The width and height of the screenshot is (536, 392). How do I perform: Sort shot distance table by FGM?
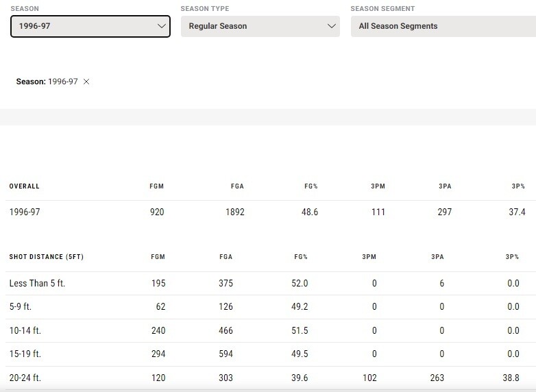click(158, 257)
